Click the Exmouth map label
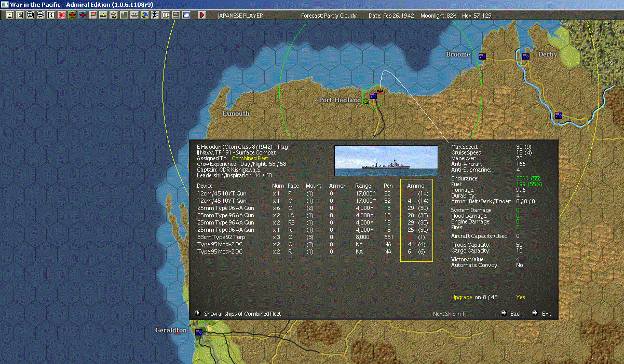 point(236,113)
